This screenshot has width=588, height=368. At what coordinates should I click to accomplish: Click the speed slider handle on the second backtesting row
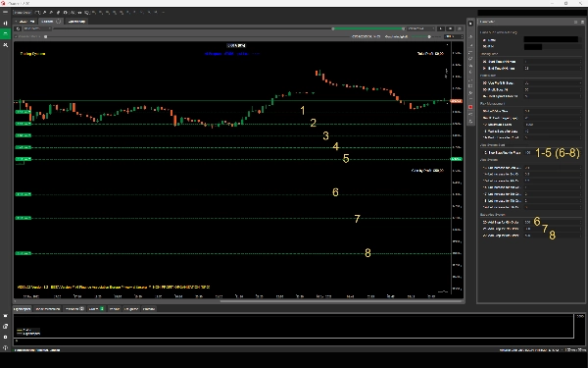(429, 37)
